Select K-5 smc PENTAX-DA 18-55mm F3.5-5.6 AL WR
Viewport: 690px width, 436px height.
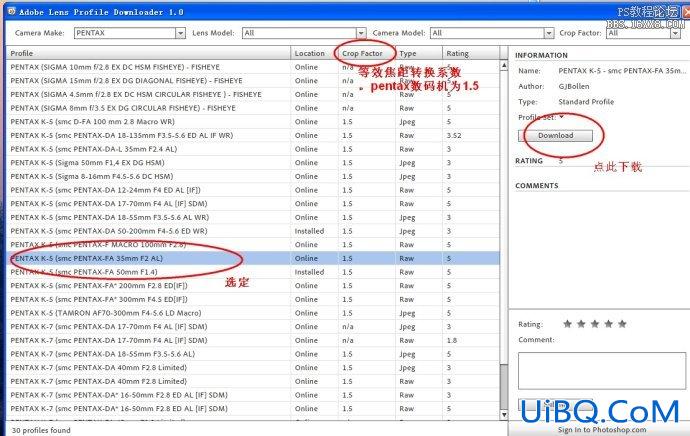coord(253,217)
